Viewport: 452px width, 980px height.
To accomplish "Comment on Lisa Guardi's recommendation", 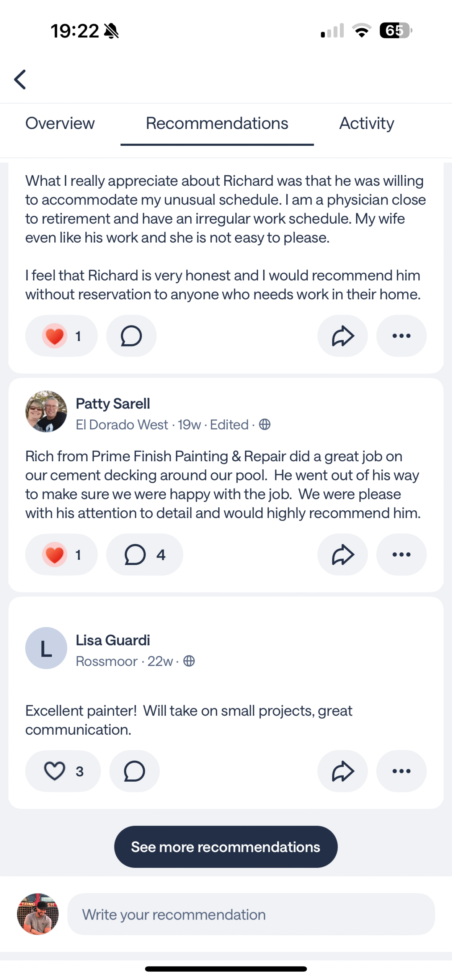I will pos(134,771).
